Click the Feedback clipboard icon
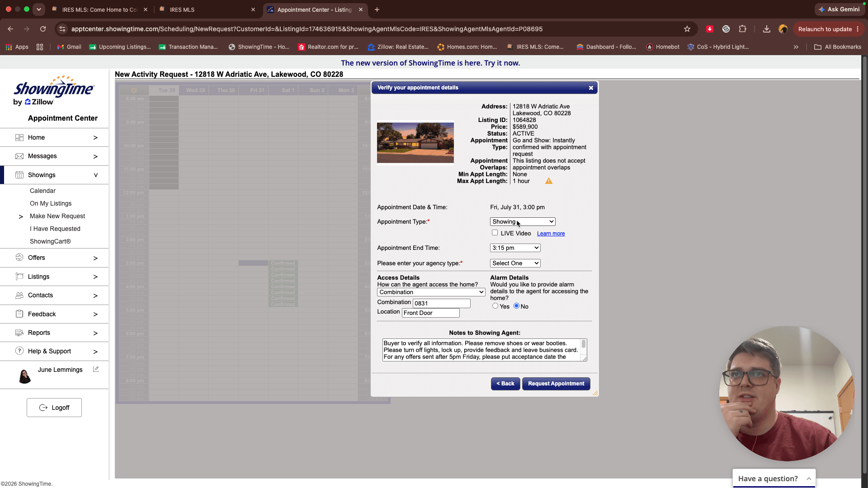The height and width of the screenshot is (488, 868). [x=19, y=314]
